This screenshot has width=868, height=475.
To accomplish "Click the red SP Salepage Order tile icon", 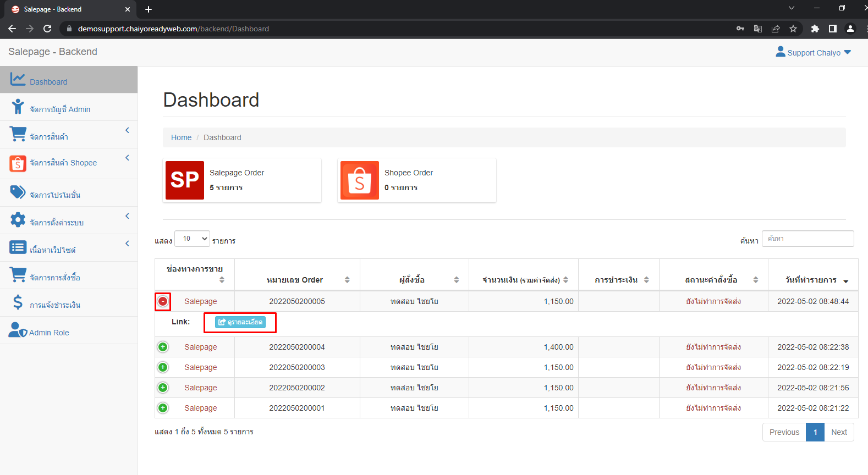I will [185, 180].
